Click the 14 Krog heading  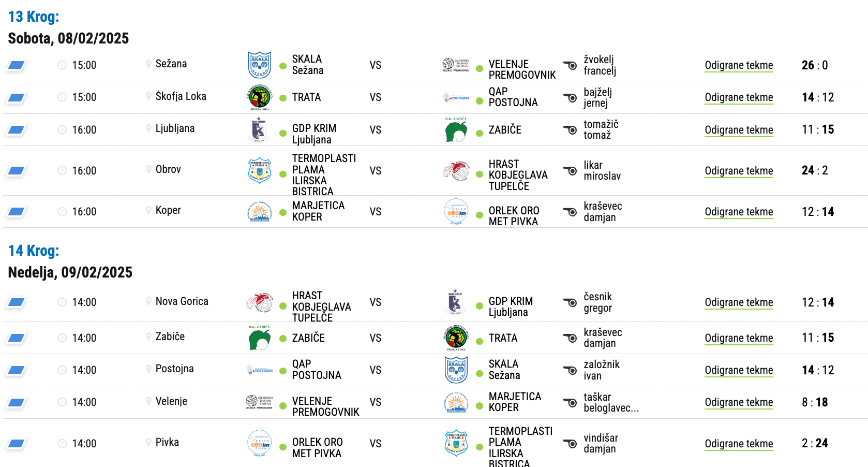(34, 251)
